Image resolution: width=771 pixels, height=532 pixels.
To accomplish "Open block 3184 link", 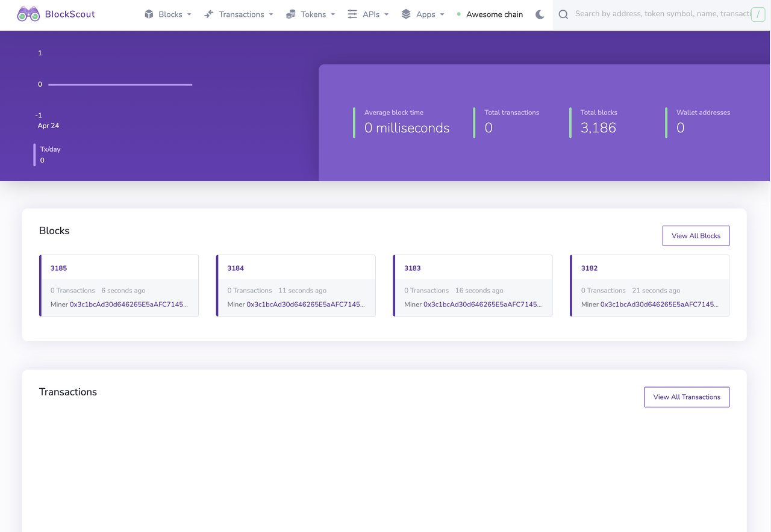I will click(236, 268).
